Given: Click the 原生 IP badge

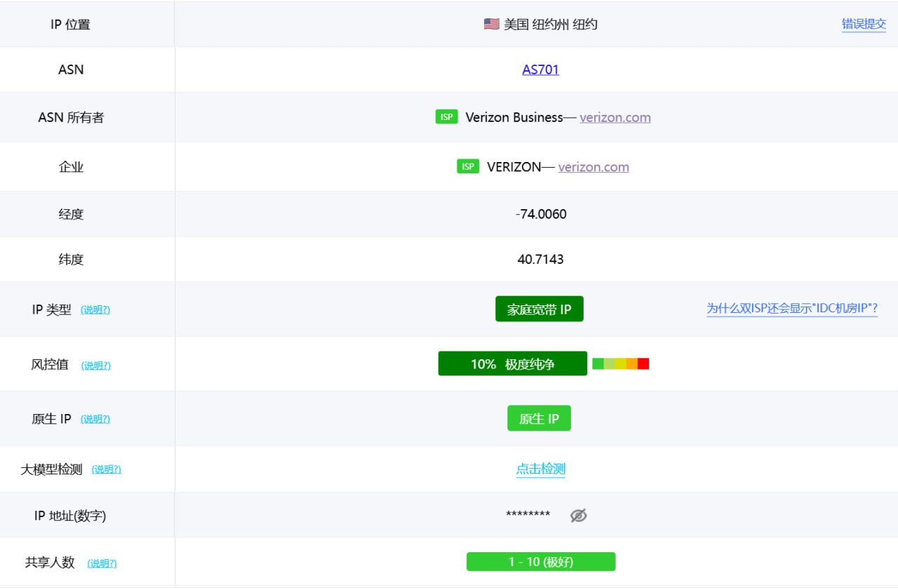Looking at the screenshot, I should tap(539, 417).
